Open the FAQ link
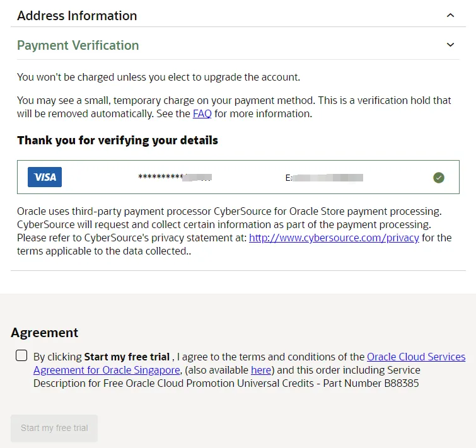Viewport: 476px width, 448px height. tap(202, 114)
